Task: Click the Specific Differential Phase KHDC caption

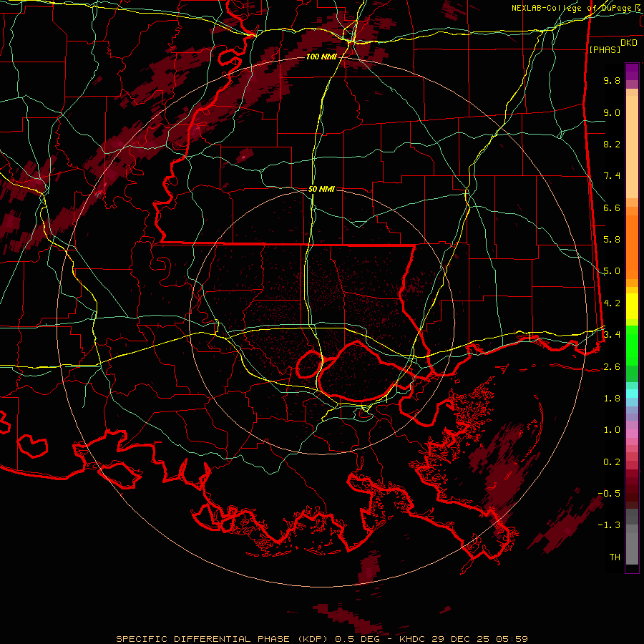Action: click(x=321, y=639)
